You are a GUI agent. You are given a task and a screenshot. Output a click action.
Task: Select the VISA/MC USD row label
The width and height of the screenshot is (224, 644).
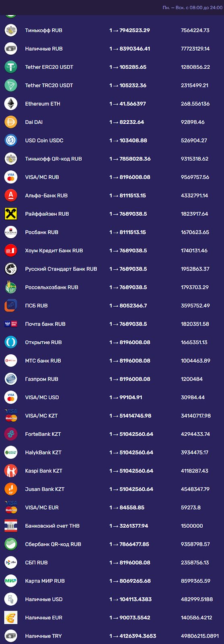click(42, 397)
